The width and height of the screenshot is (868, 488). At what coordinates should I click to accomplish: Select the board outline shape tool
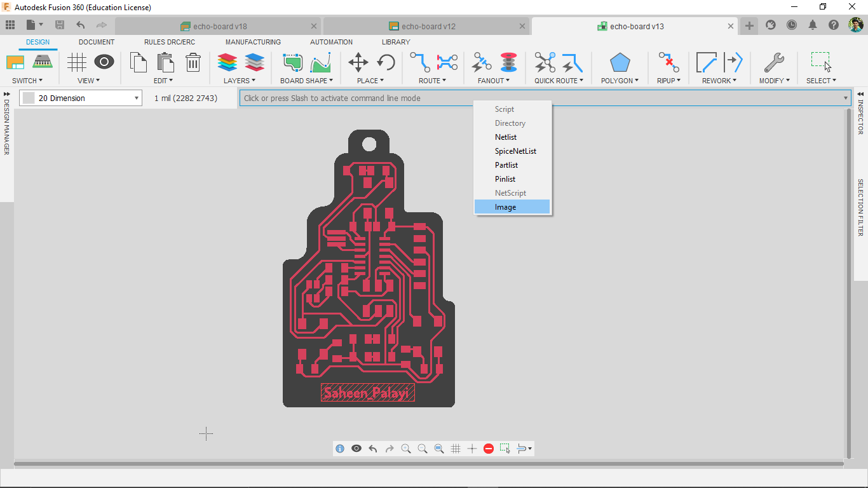tap(292, 62)
